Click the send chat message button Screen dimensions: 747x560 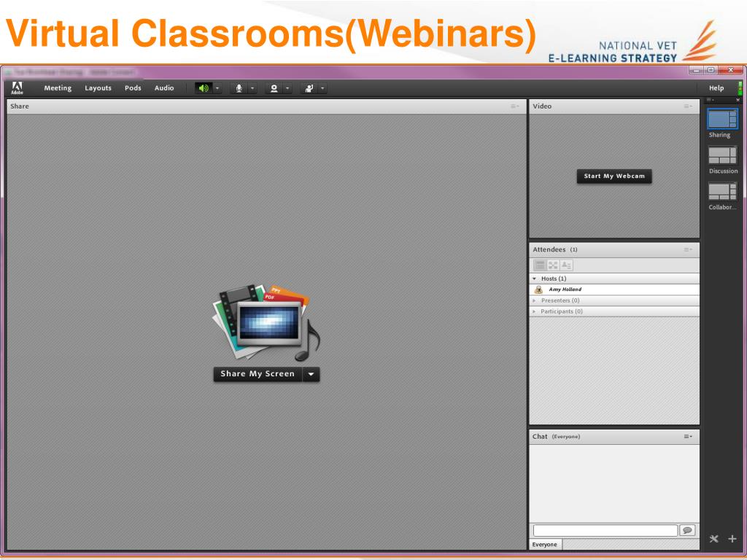[687, 531]
